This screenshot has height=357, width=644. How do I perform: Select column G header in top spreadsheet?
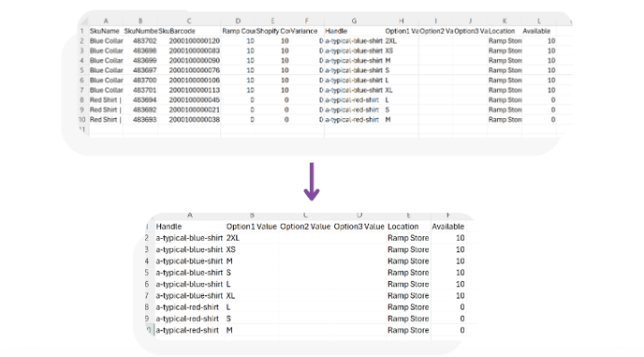pyautogui.click(x=354, y=21)
